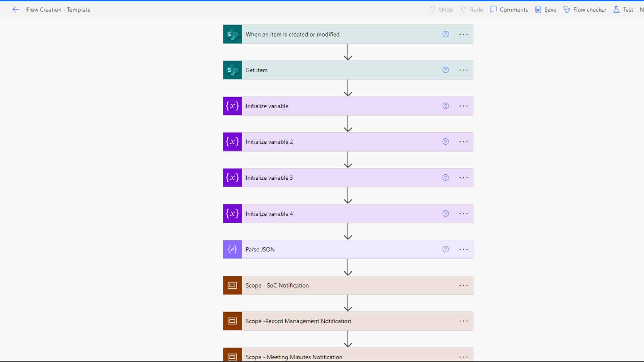The height and width of the screenshot is (362, 644).
Task: Open the ellipsis menu on the trigger step
Action: pos(463,34)
